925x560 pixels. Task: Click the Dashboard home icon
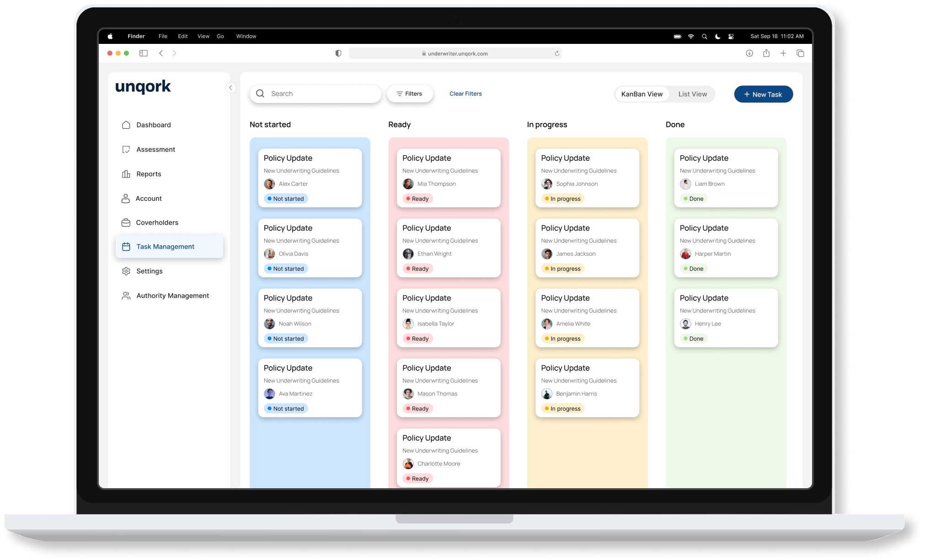(x=126, y=125)
